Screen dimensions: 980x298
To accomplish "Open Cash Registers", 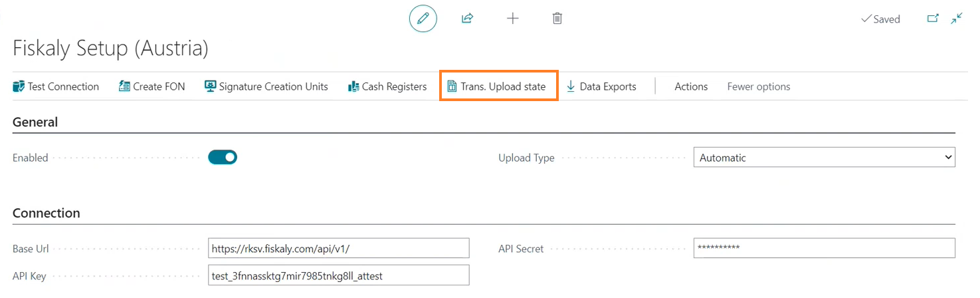I will pos(387,86).
